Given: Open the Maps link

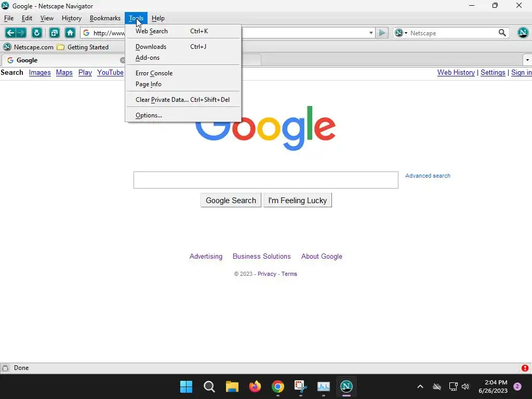Looking at the screenshot, I should [x=64, y=73].
